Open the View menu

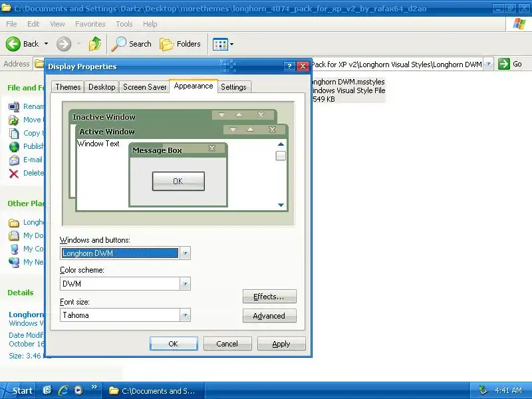(x=57, y=24)
